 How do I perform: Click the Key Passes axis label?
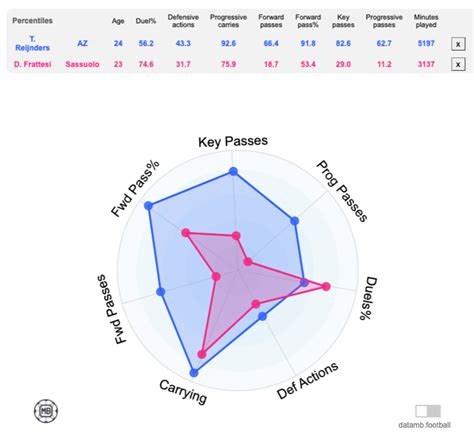click(x=233, y=141)
